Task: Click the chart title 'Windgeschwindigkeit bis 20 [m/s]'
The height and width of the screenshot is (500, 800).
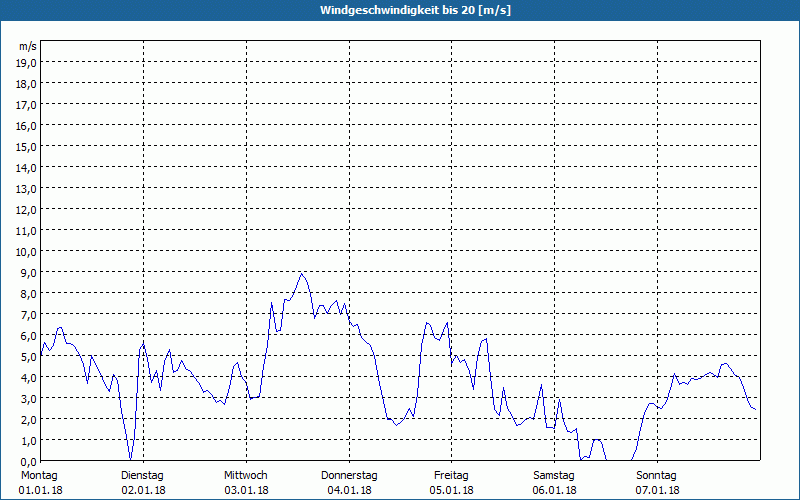Action: [x=415, y=10]
